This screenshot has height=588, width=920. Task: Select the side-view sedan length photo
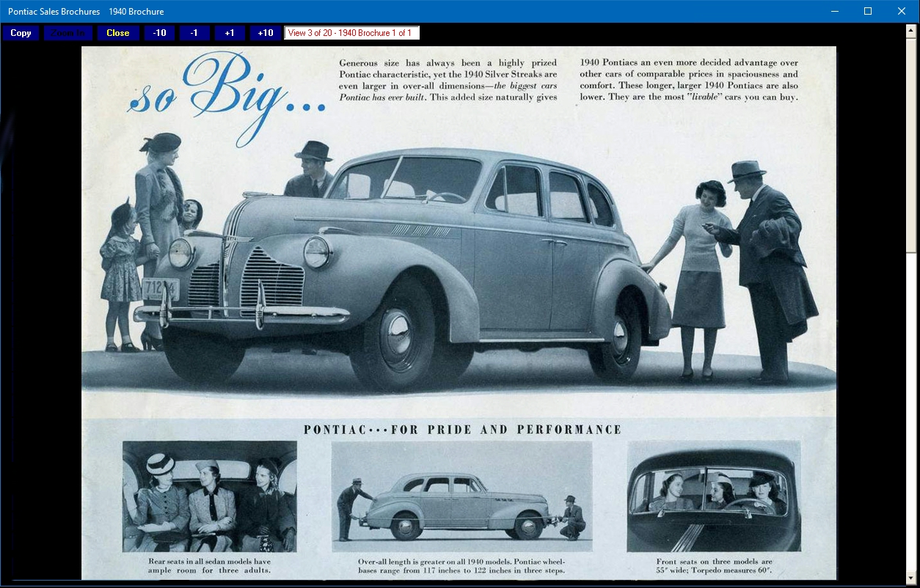pos(461,496)
